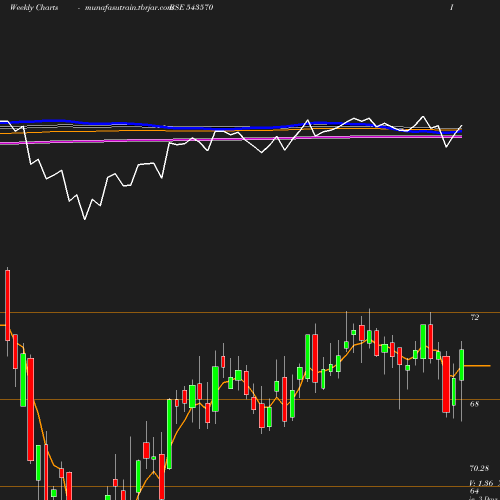Click the "70.28" last price value
The width and height of the screenshot is (500, 500).
pos(479,468)
